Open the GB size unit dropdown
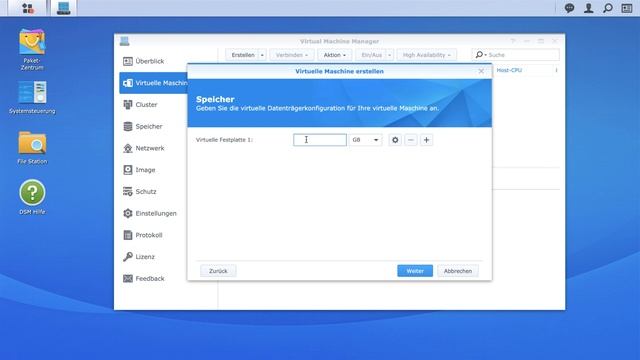 [x=366, y=140]
